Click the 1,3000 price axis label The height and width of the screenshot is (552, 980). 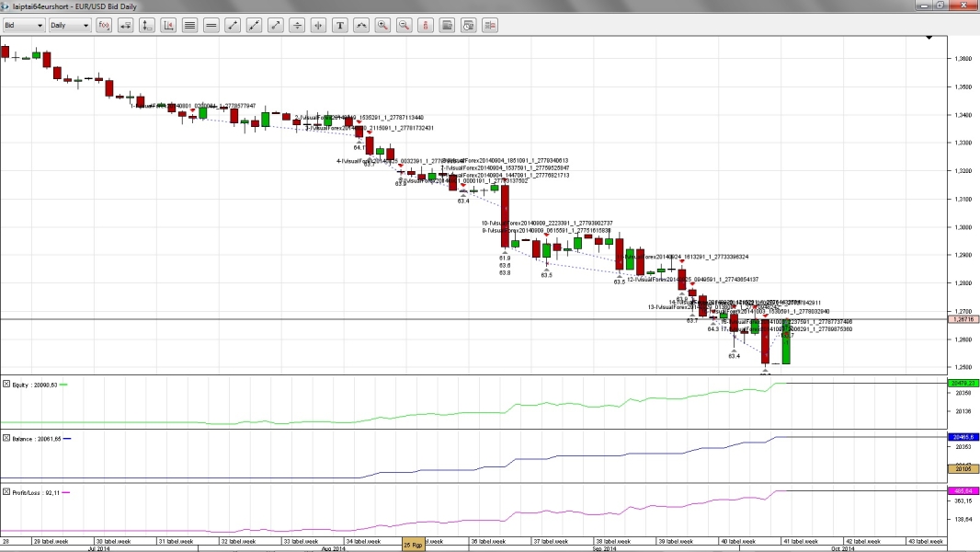click(x=963, y=227)
